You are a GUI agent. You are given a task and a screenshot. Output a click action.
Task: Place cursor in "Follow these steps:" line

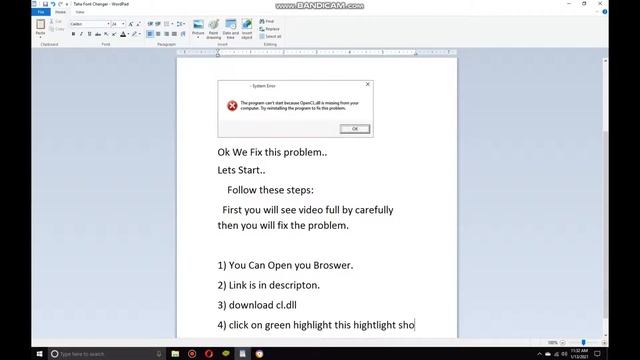click(270, 190)
